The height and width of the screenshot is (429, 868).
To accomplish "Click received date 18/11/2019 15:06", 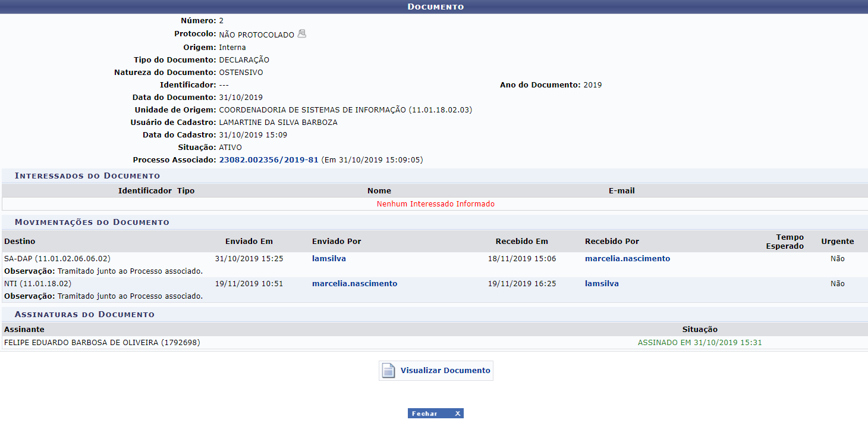I will point(522,259).
